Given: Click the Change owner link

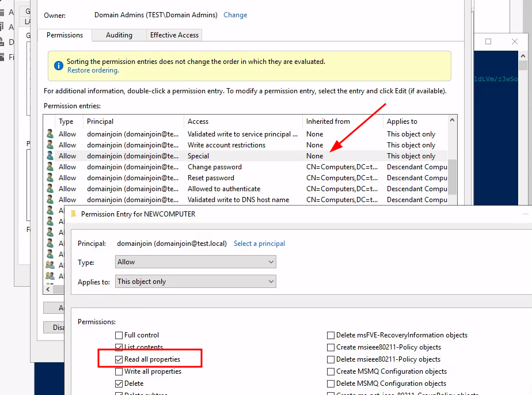Looking at the screenshot, I should [235, 15].
